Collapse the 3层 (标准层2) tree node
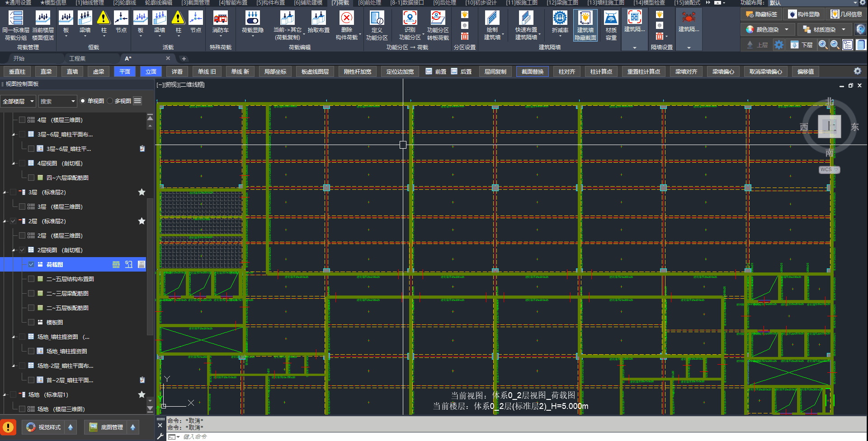The height and width of the screenshot is (441, 868). point(5,192)
